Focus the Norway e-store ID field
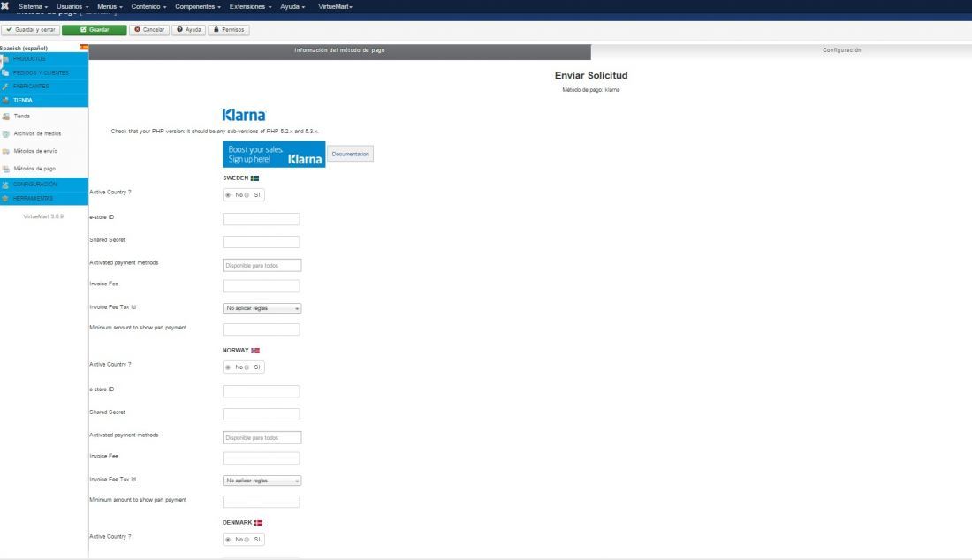Viewport: 972px width, 560px height. pos(261,391)
